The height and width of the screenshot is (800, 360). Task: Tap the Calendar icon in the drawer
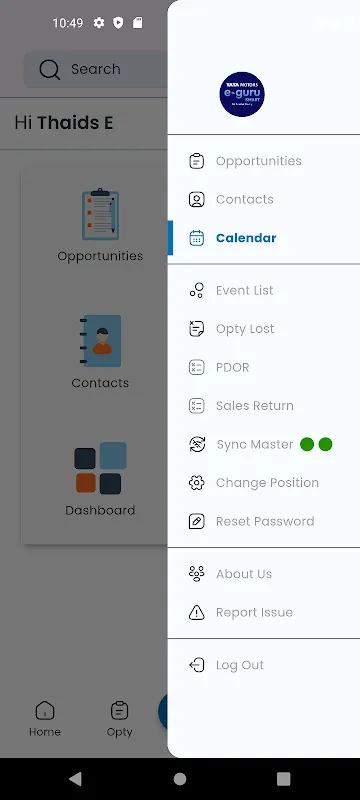click(196, 238)
